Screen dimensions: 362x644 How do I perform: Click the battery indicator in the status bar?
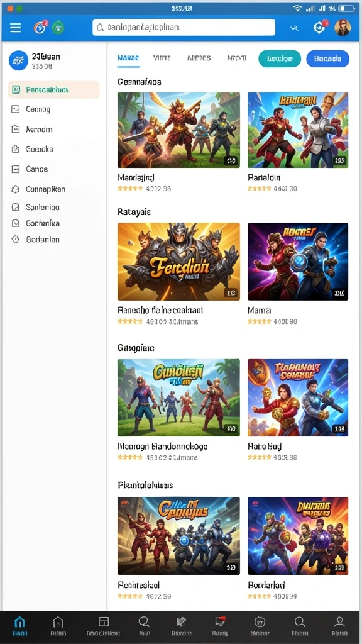347,8
